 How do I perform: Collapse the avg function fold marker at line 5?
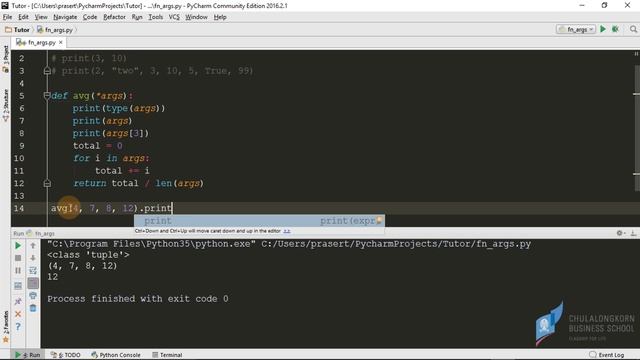pyautogui.click(x=47, y=96)
